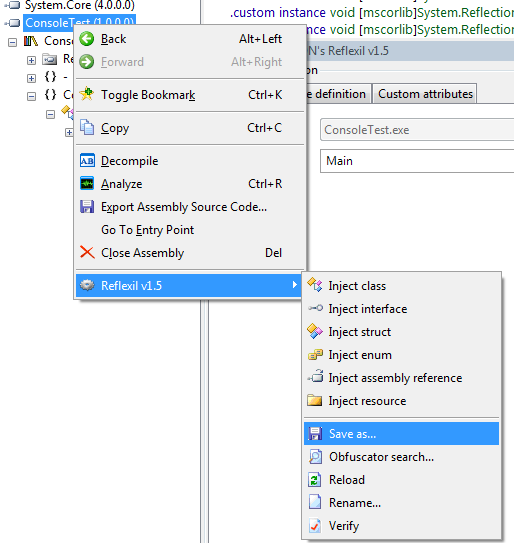Viewport: 514px width, 543px height.
Task: Click the green Back arrow icon
Action: coord(87,39)
